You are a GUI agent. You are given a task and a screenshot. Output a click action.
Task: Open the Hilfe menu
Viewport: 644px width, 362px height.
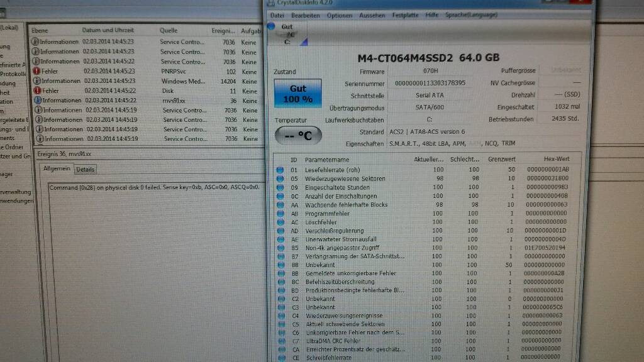click(431, 15)
